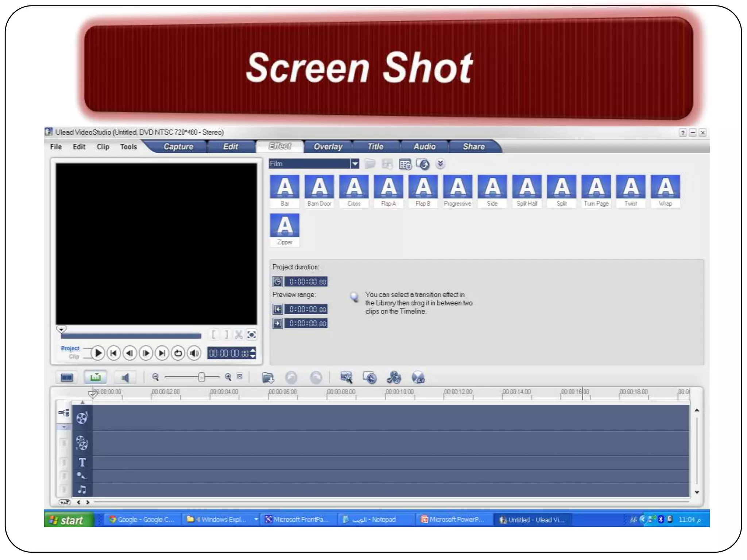Viewport: 747px width, 560px height.
Task: Switch to Audio view
Action: click(x=125, y=377)
